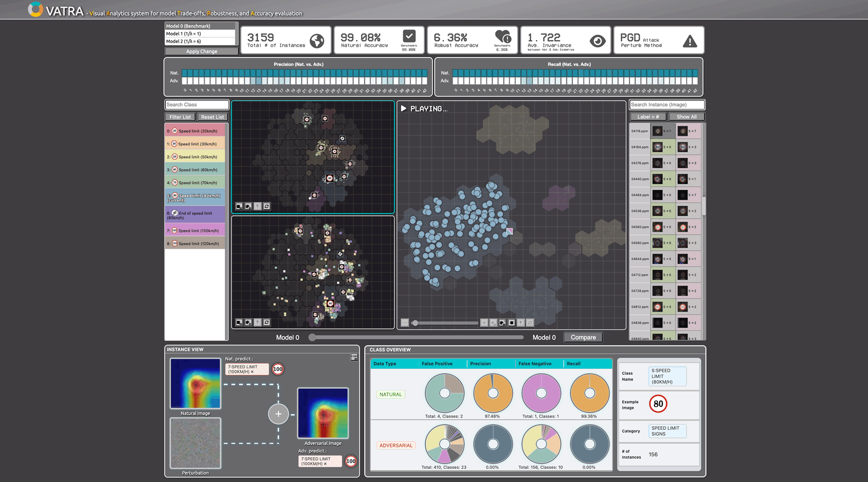Select Model 2 (1/λ = 6) in model list

tap(200, 41)
